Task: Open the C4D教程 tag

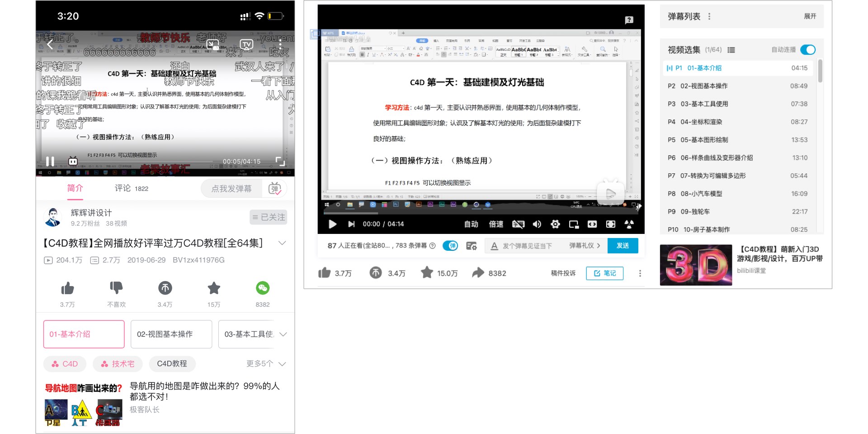Action: 172,364
